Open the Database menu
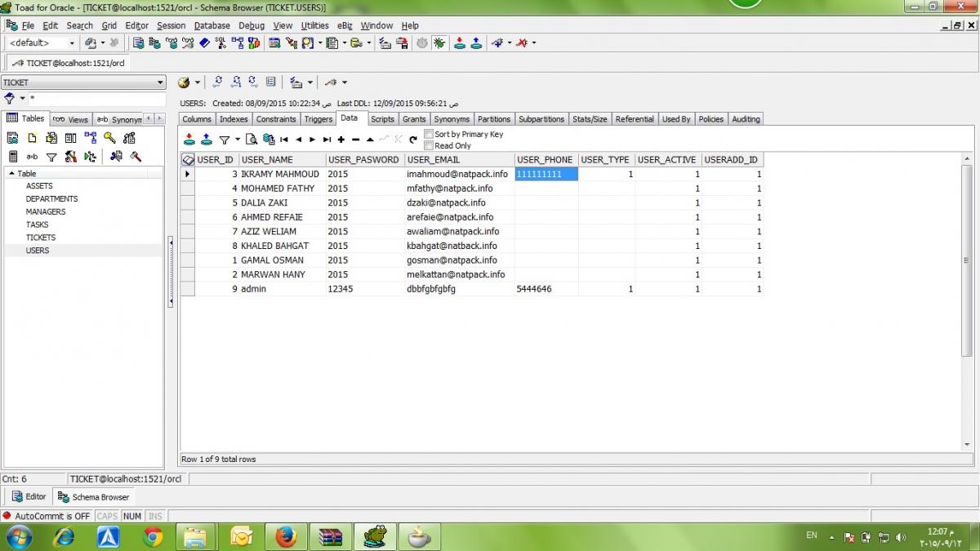This screenshot has width=980, height=551. (212, 25)
